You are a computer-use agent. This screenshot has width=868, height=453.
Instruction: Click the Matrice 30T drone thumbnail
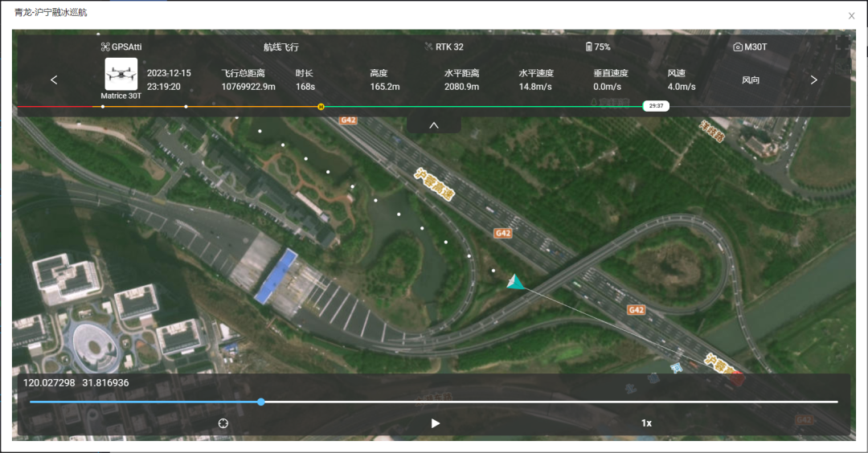point(121,75)
